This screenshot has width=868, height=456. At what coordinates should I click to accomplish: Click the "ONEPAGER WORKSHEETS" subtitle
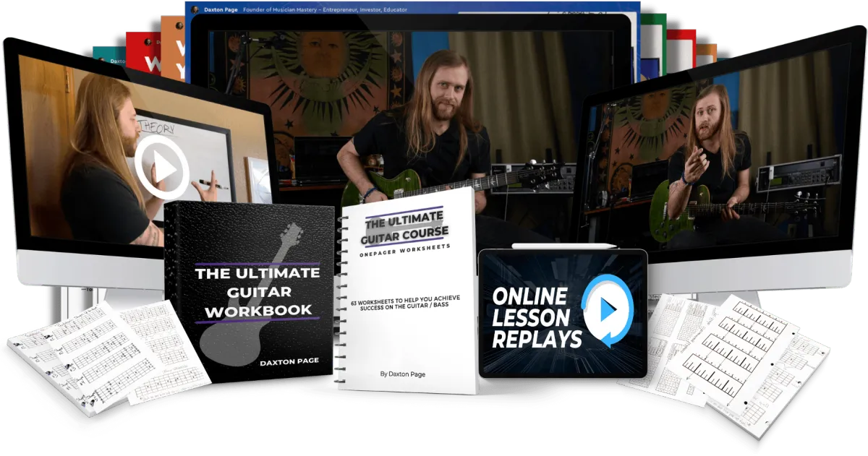point(404,249)
